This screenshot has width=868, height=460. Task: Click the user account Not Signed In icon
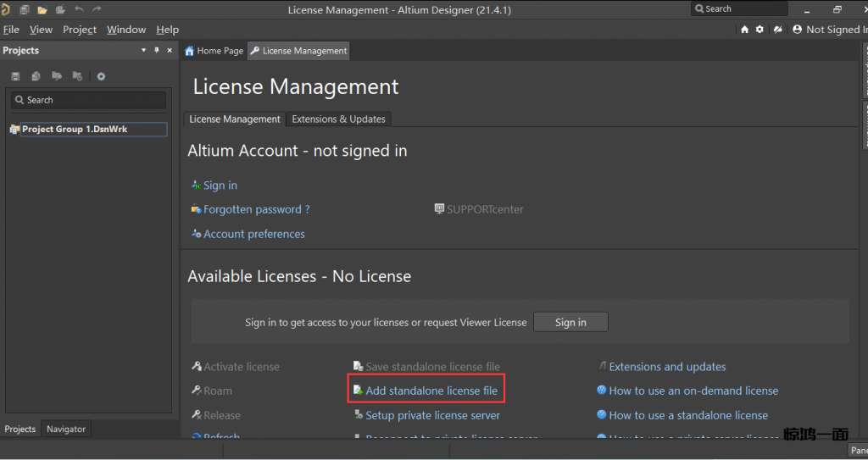797,29
